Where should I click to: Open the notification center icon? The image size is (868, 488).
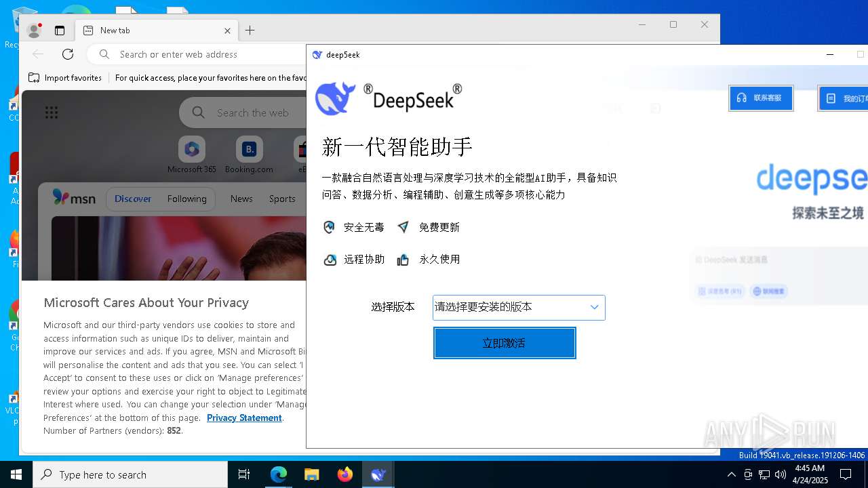(846, 474)
